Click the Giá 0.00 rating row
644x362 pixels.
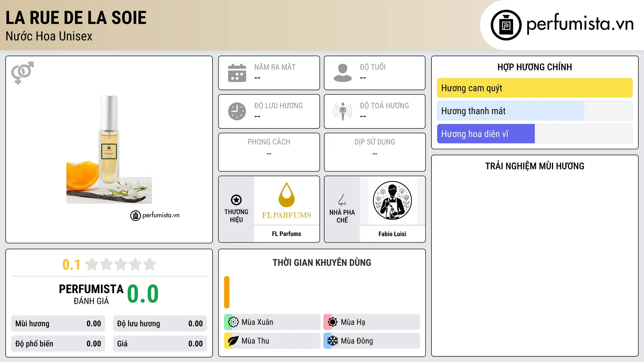[160, 344]
